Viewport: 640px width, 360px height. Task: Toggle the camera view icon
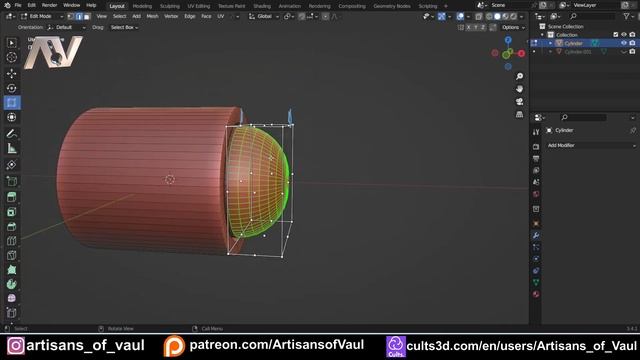click(519, 102)
